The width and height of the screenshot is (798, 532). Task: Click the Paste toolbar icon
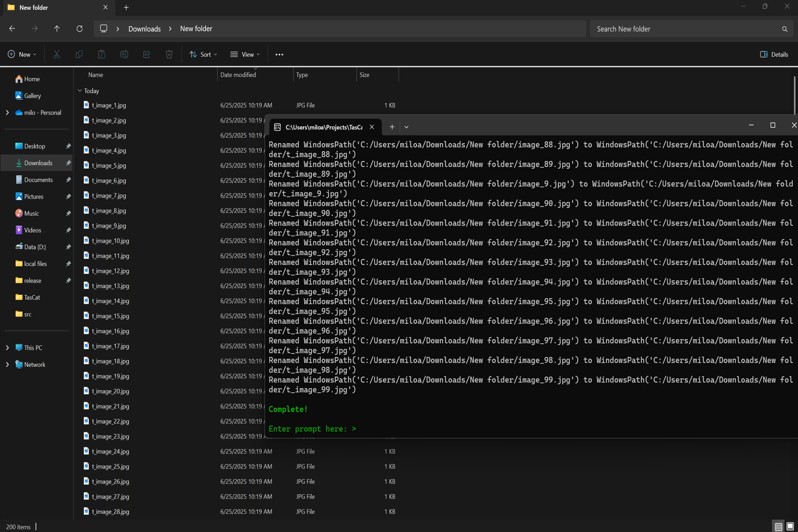[102, 54]
